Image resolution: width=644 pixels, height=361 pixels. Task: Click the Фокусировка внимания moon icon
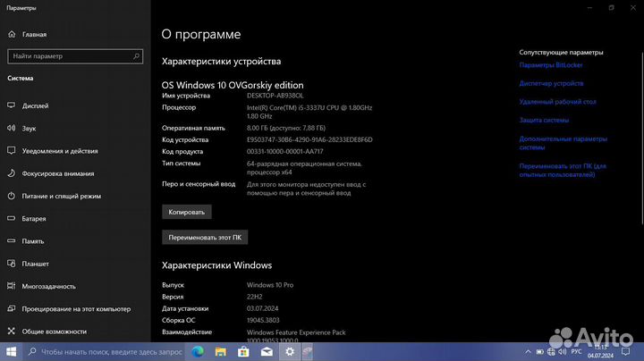12,173
